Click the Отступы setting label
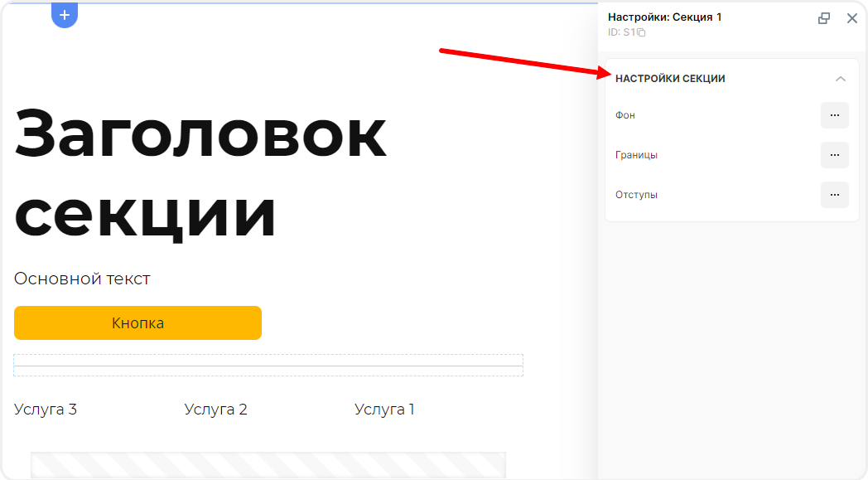Image resolution: width=868 pixels, height=480 pixels. pos(637,195)
